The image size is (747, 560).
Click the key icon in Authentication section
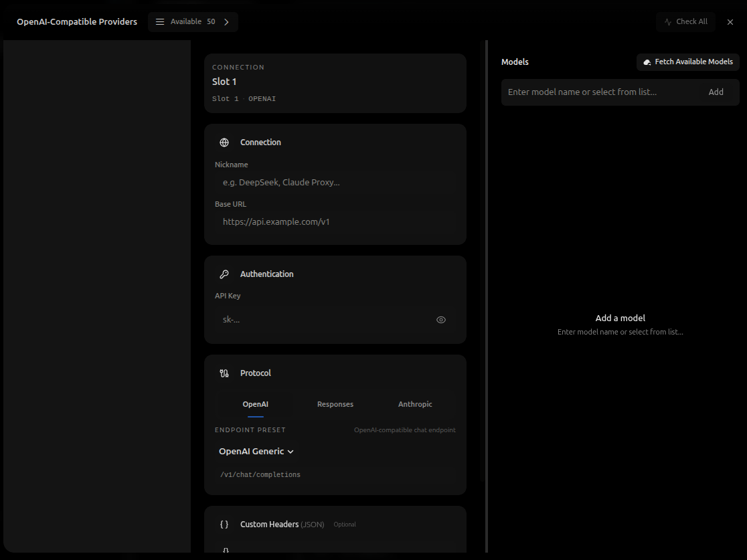224,274
